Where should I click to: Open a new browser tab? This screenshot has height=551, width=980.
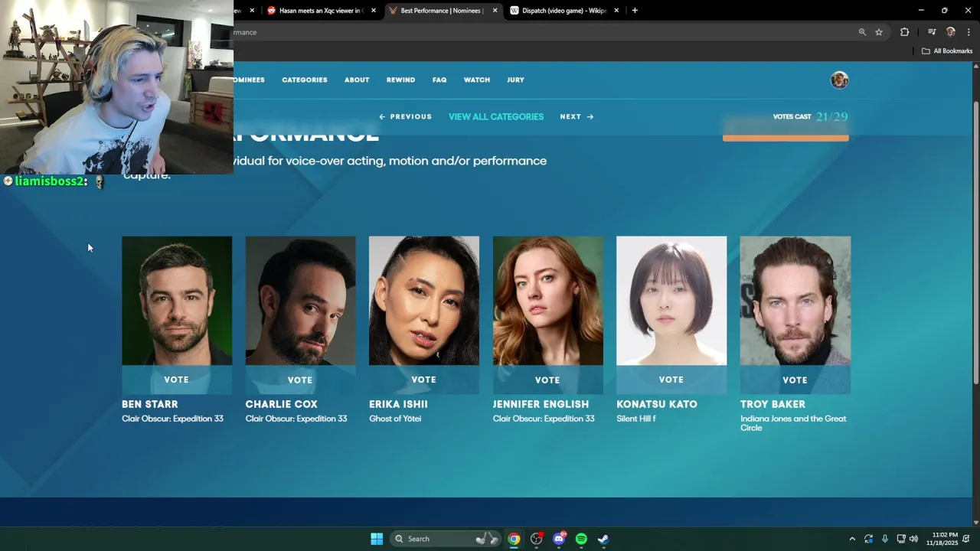[635, 11]
